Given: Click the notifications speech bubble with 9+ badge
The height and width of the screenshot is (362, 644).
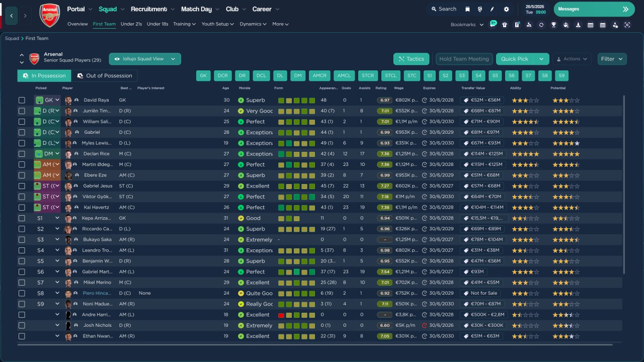Looking at the screenshot, I should [493, 24].
